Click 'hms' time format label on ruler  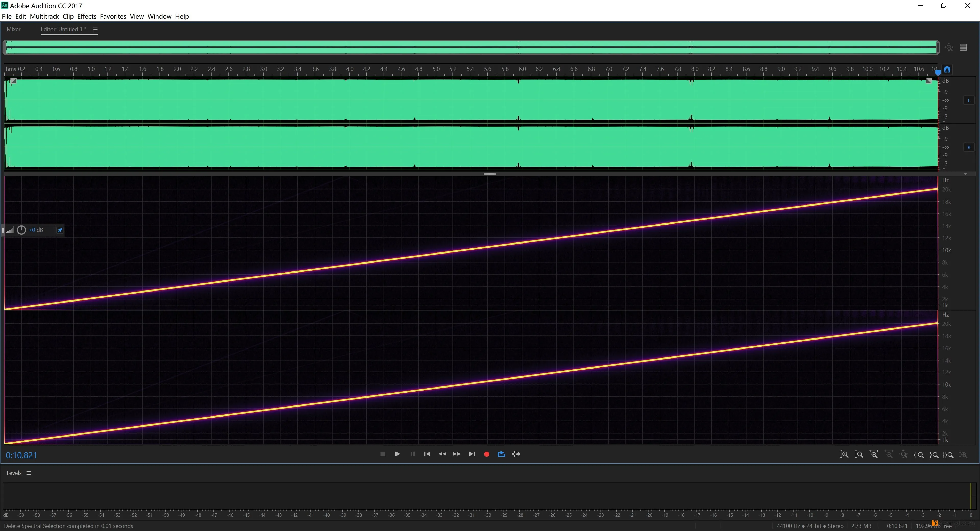click(x=11, y=69)
